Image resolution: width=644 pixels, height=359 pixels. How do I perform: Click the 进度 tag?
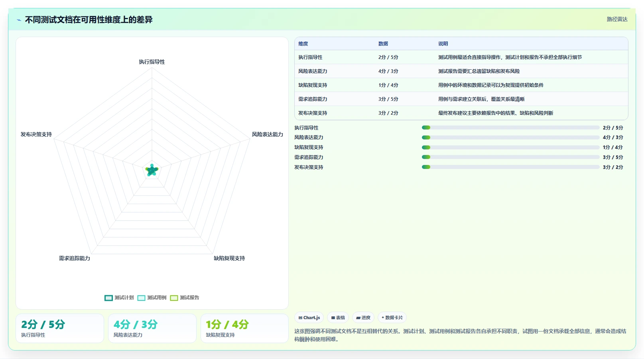363,318
